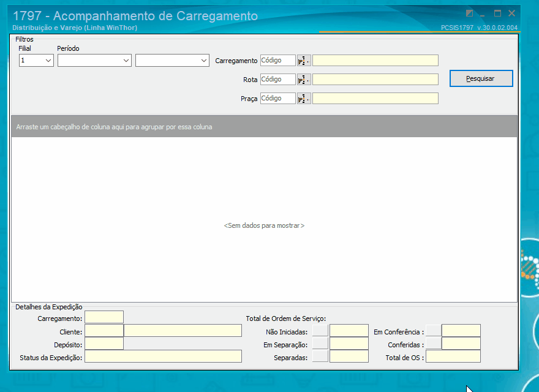This screenshot has width=539, height=392.
Task: Click the 'Total de Ordem de Serviço:' label
Action: coord(285,318)
